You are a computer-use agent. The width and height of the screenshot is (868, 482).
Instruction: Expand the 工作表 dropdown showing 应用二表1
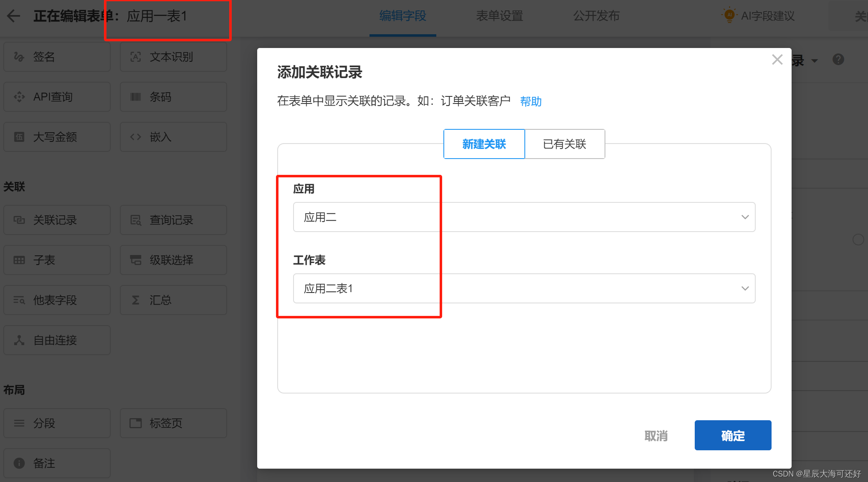pyautogui.click(x=524, y=288)
